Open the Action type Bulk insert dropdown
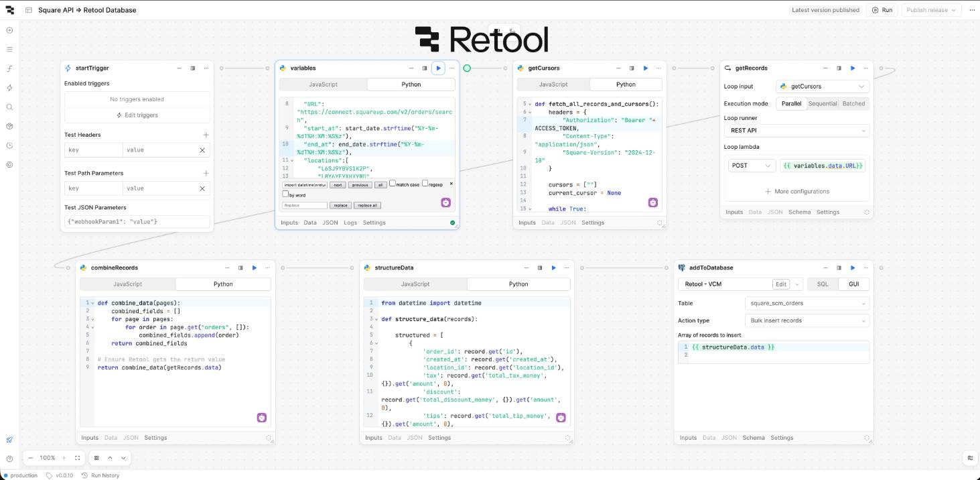Screen dimensions: 980x480 click(807, 320)
